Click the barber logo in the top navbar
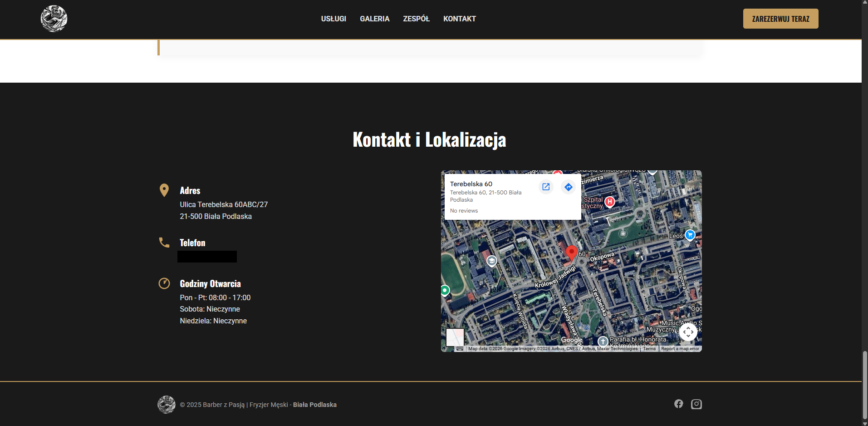868x426 pixels. click(54, 19)
